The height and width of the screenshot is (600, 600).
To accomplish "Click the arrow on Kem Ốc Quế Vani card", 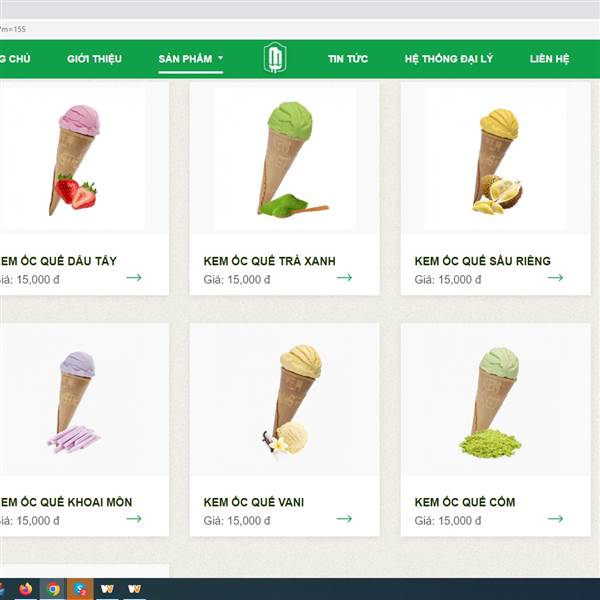I will click(344, 518).
